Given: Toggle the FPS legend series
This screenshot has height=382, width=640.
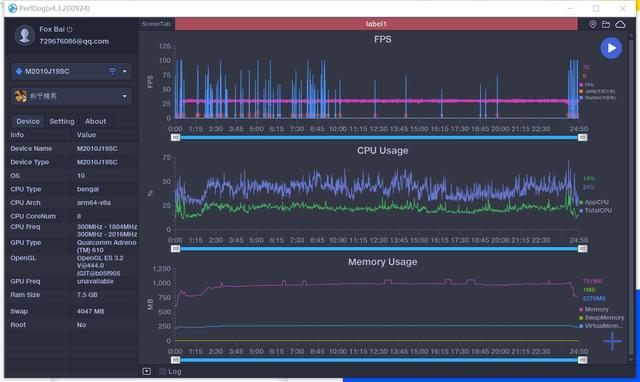Looking at the screenshot, I should point(586,84).
